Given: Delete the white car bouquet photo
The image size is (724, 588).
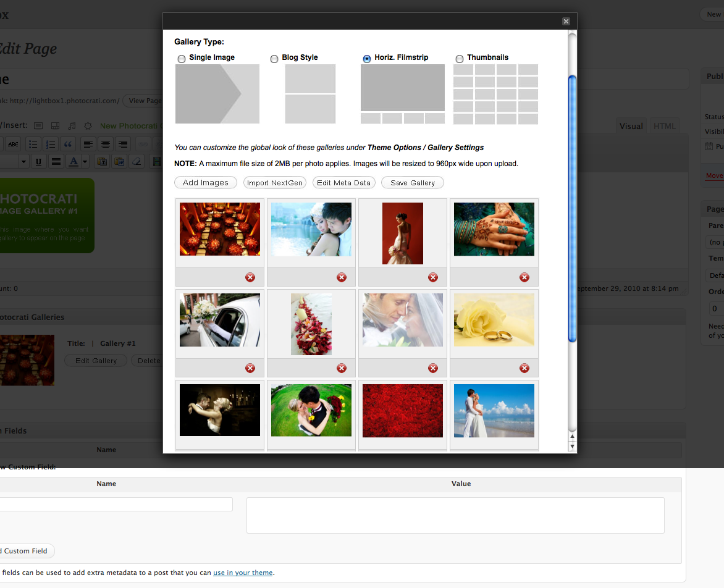Looking at the screenshot, I should (x=250, y=368).
